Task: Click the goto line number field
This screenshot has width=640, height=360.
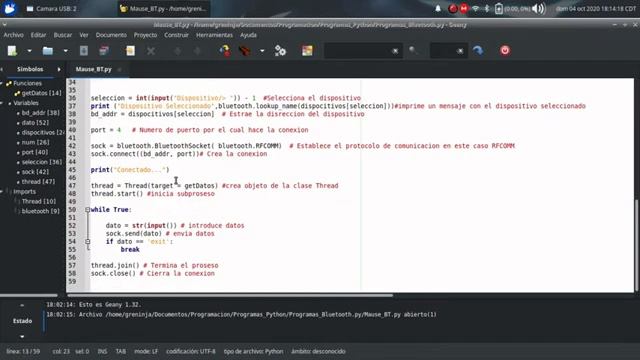Action: [x=443, y=51]
